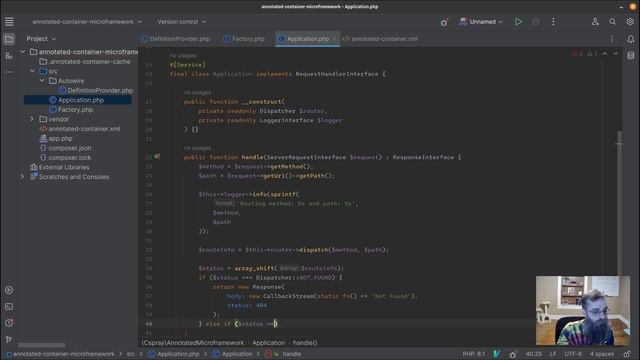Open Factory.php from project tree
The height and width of the screenshot is (360, 640).
pos(71,109)
